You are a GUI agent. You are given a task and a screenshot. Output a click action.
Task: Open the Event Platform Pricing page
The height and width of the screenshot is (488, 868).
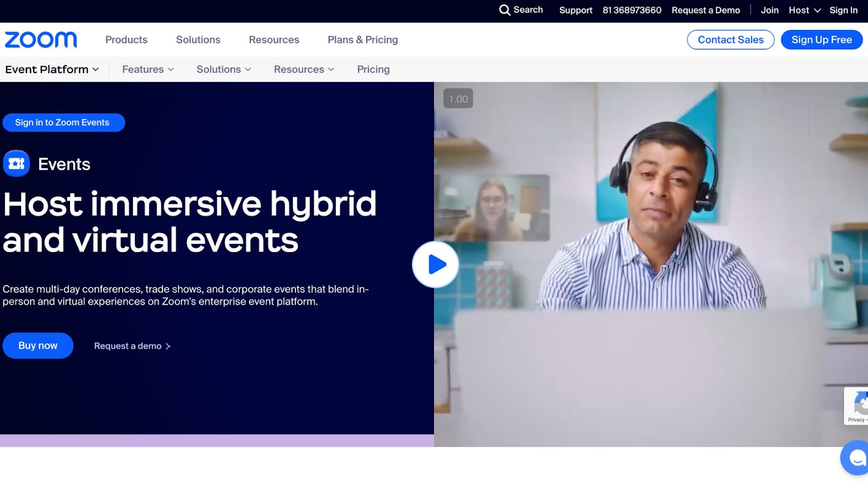point(373,69)
